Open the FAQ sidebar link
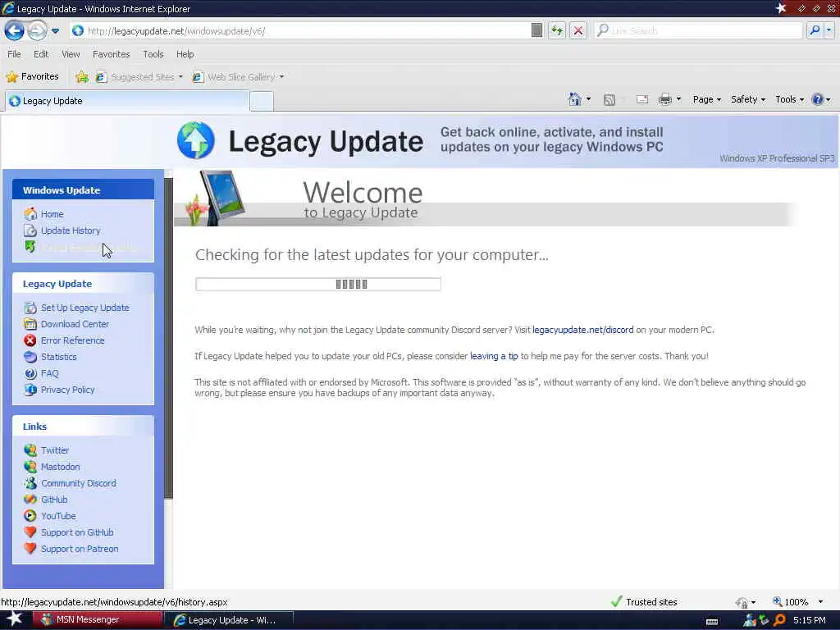This screenshot has height=630, width=840. (x=49, y=373)
